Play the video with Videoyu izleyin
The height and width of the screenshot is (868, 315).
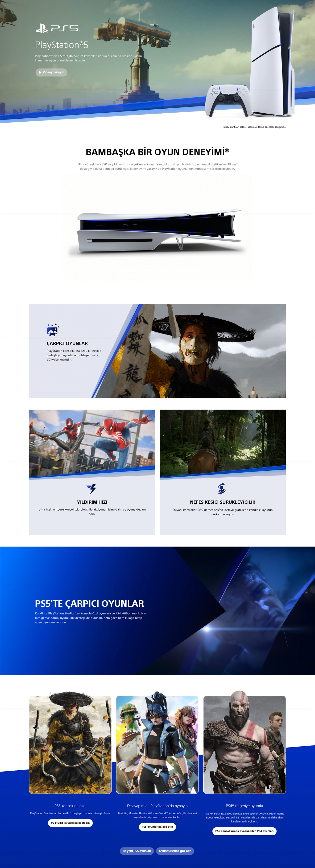(51, 72)
